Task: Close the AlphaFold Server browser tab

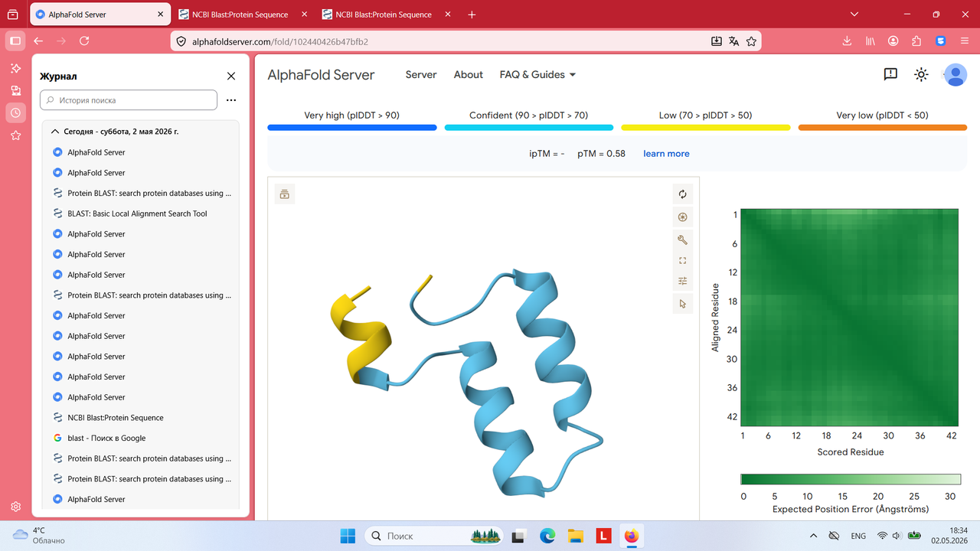Action: [159, 15]
